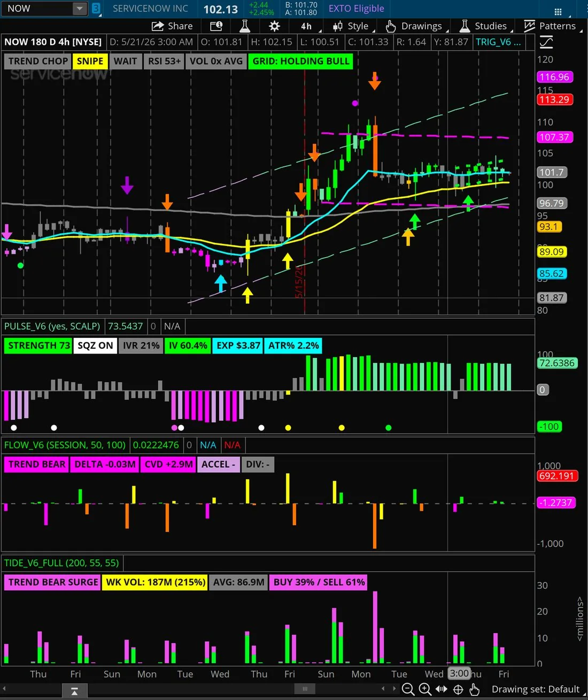The height and width of the screenshot is (700, 588).
Task: Zoom out the chart with minus magnifier
Action: click(408, 689)
